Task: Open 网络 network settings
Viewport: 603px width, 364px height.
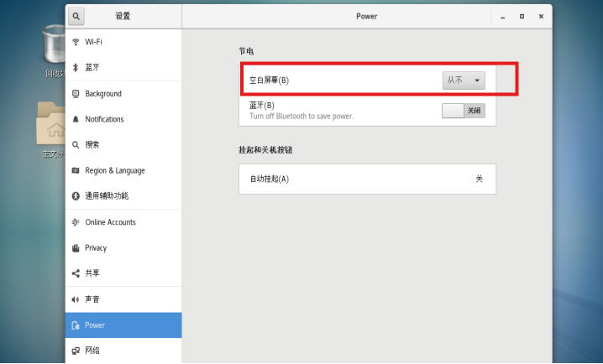Action: click(123, 351)
